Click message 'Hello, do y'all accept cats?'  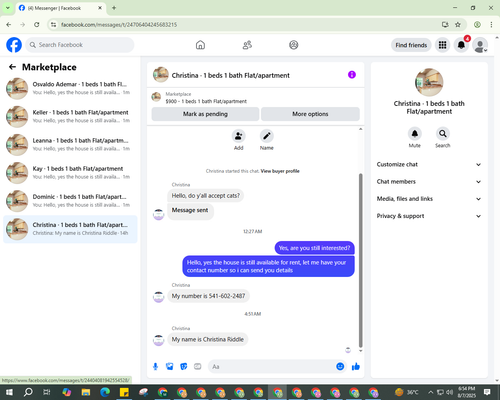click(x=206, y=196)
